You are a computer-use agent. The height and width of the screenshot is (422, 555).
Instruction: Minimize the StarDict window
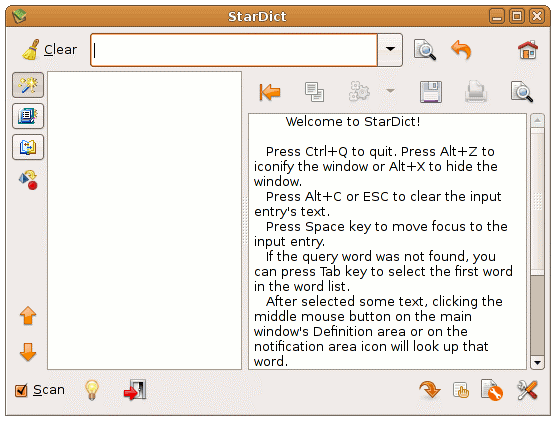pos(497,16)
